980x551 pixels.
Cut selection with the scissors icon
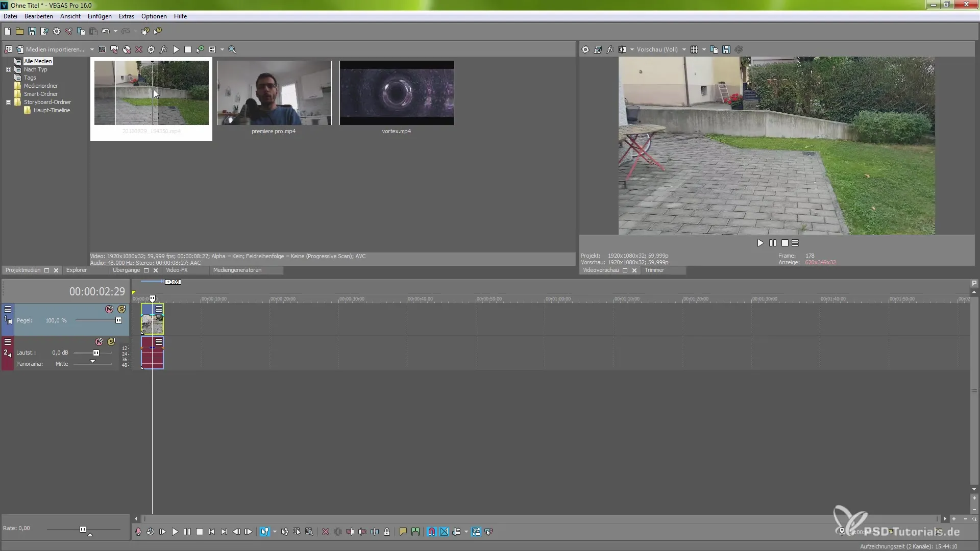[x=69, y=32]
